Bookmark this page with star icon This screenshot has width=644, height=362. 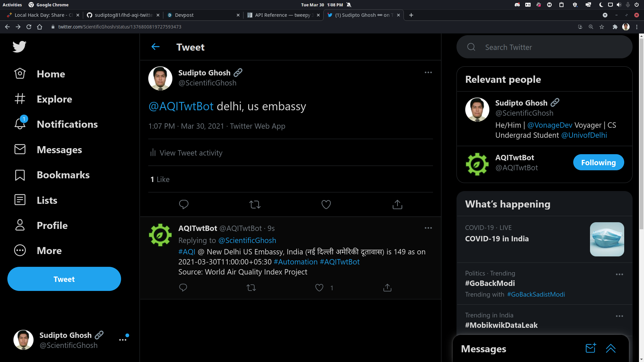[602, 27]
